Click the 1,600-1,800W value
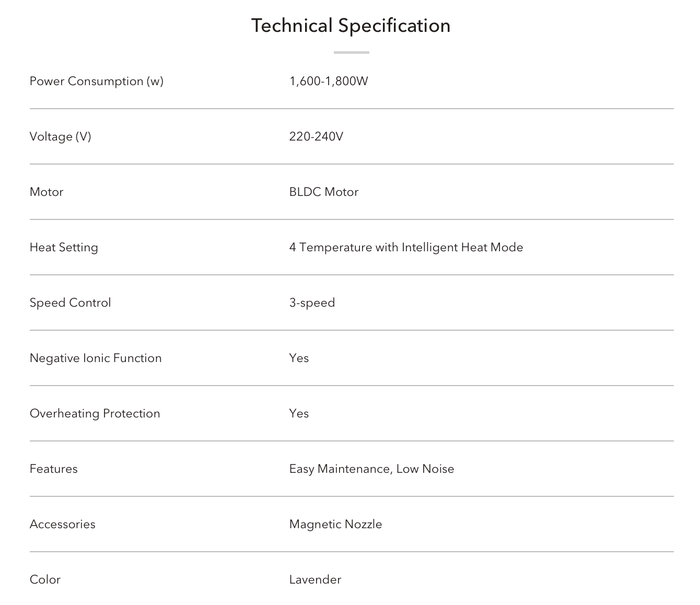 329,82
